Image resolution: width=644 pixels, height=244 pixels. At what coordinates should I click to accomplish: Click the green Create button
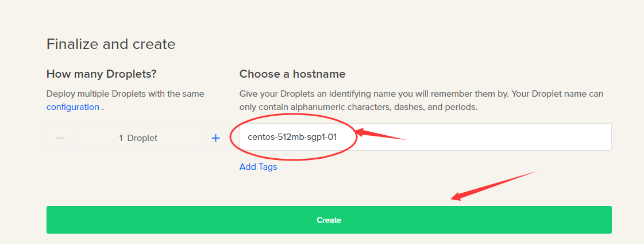pos(329,220)
